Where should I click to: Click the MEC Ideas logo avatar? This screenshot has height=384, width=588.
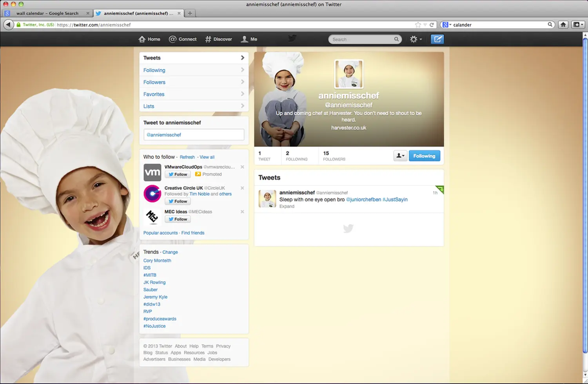coord(152,217)
